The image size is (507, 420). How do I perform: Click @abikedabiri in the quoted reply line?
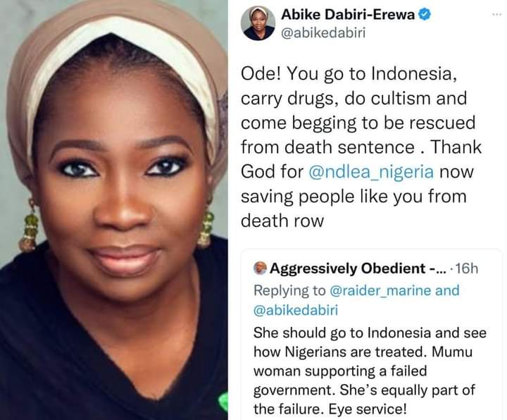pos(296,310)
